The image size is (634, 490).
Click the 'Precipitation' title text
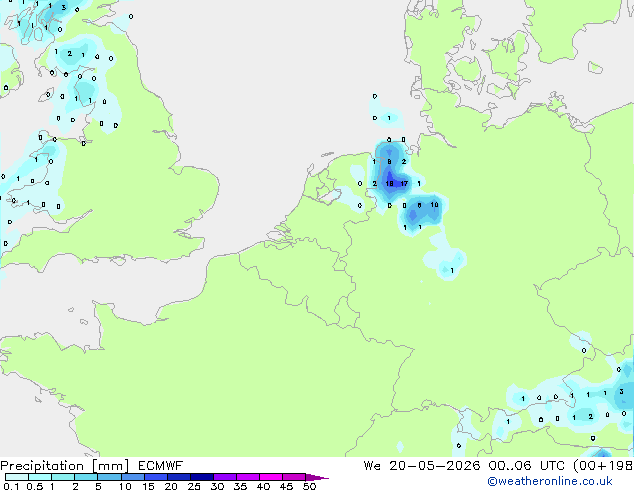[x=42, y=466]
